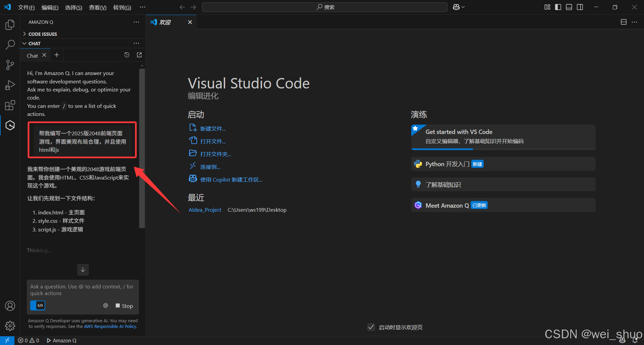
Task: Open Run and Debug view
Action: pyautogui.click(x=10, y=85)
